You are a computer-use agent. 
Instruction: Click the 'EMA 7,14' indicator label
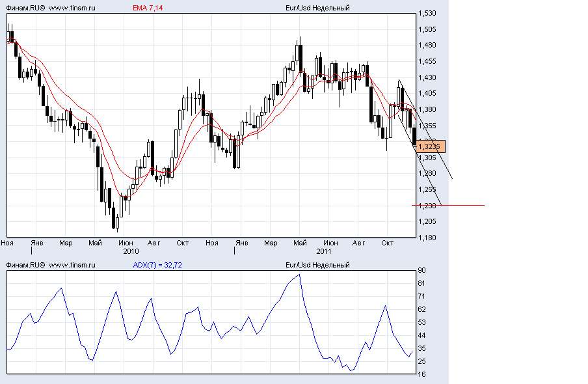pos(148,8)
